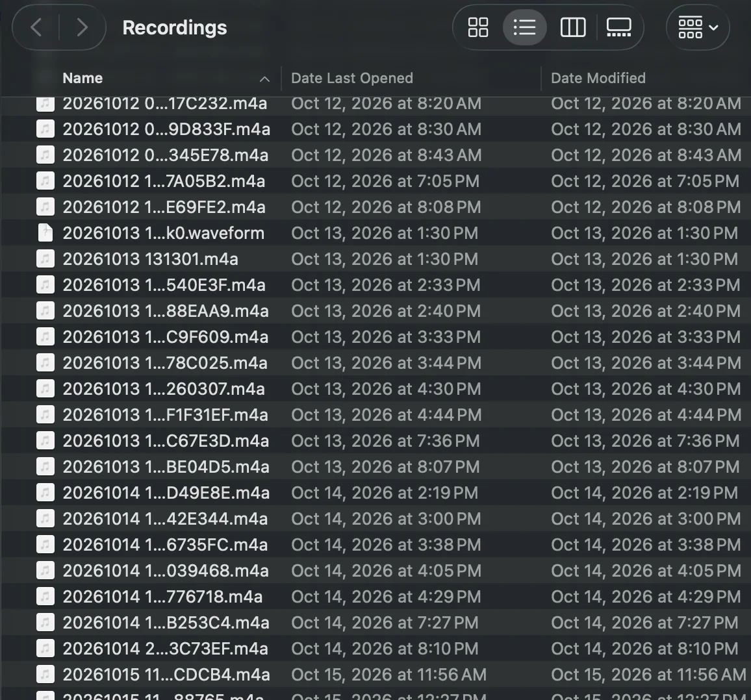Screen dimensions: 751x700
Task: Click the audio icon of 20261013 1...260307.m4a
Action: click(x=45, y=389)
